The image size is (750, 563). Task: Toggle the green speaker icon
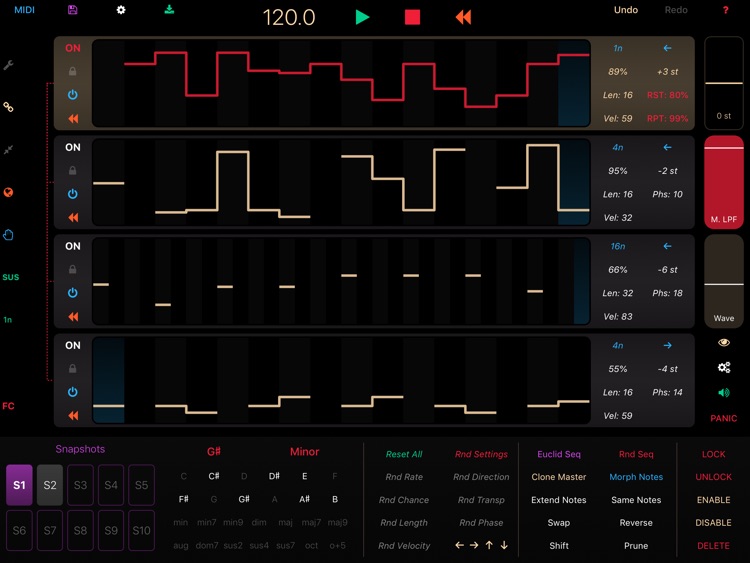724,393
